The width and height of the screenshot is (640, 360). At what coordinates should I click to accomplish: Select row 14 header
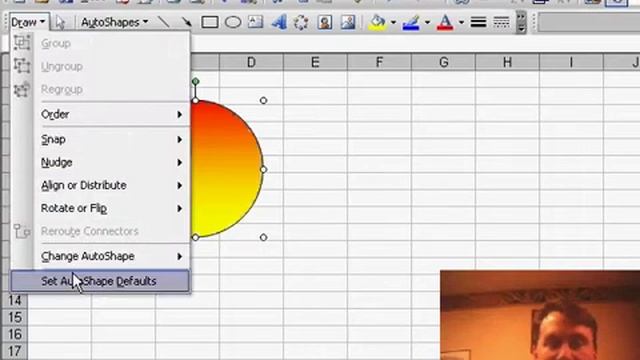(14, 300)
